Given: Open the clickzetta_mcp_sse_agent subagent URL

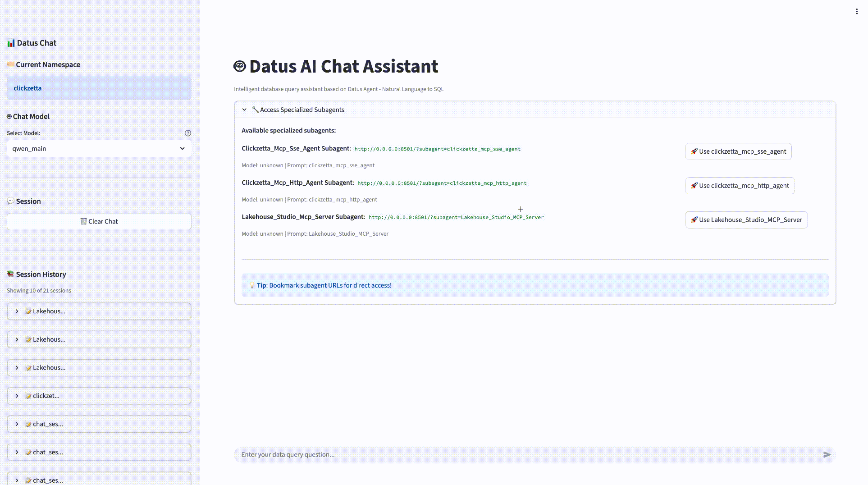Looking at the screenshot, I should pyautogui.click(x=437, y=149).
